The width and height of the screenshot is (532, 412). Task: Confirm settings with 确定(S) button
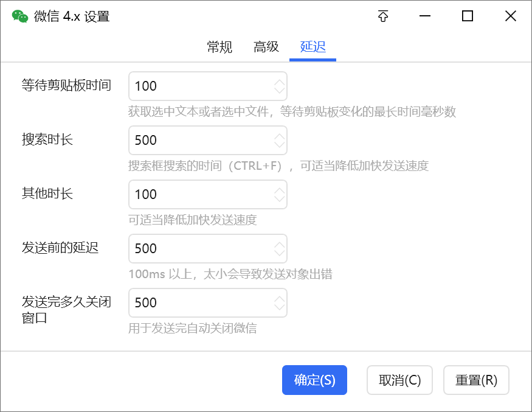point(314,380)
